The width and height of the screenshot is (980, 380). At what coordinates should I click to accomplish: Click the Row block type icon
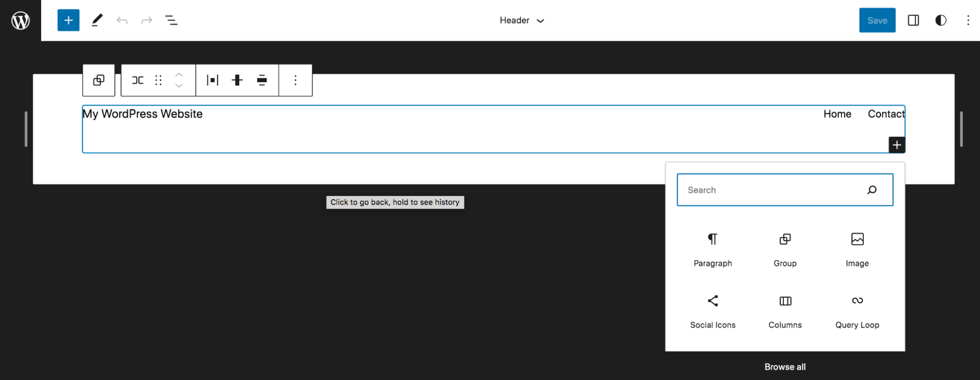coord(138,80)
